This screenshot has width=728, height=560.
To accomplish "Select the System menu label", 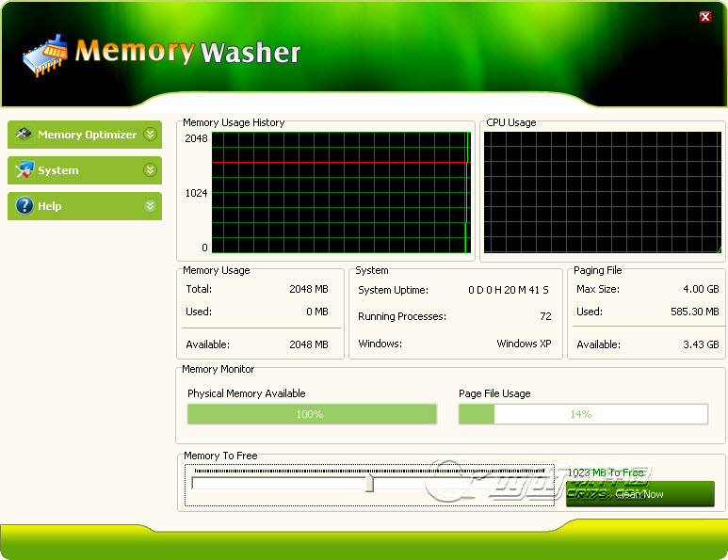I will click(58, 170).
